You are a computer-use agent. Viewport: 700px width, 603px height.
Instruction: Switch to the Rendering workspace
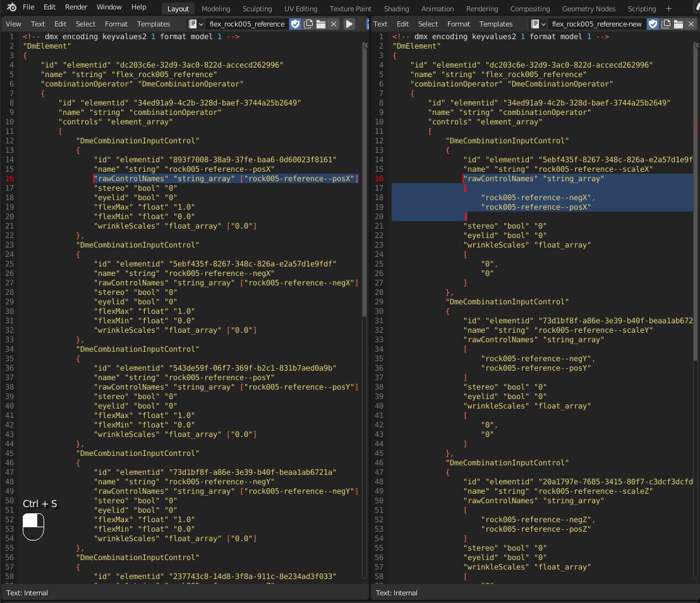(x=482, y=9)
